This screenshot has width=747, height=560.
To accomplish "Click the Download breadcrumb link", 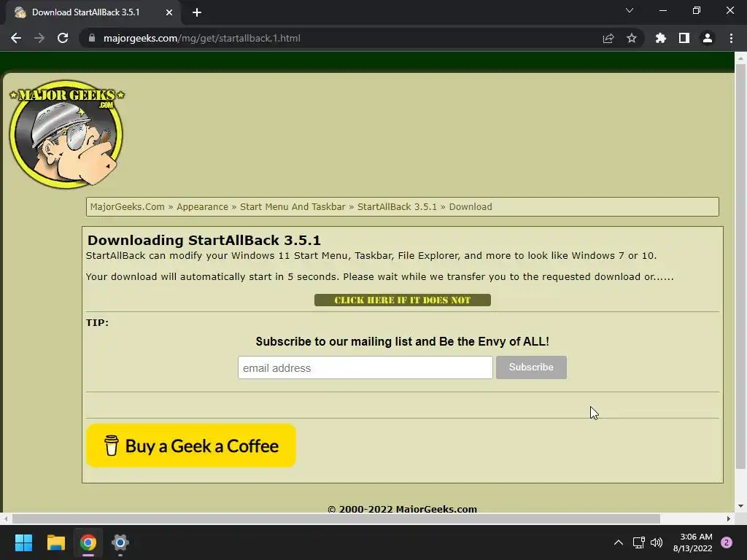I will [471, 206].
